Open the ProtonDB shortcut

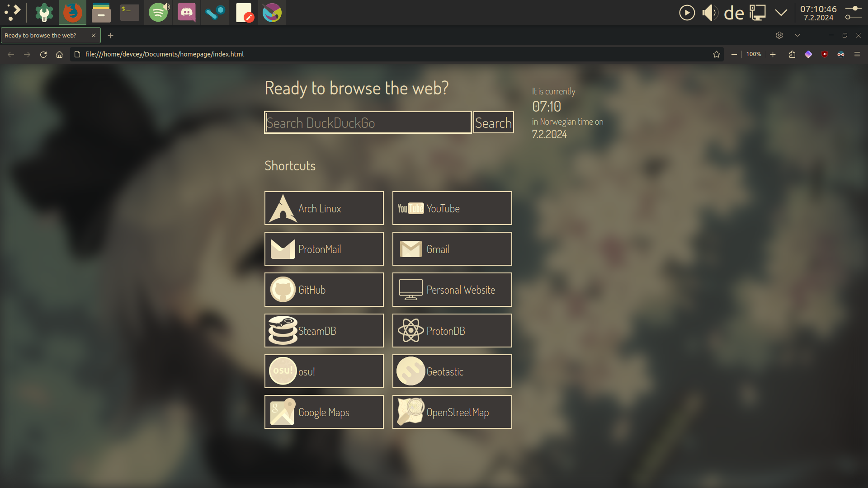(452, 331)
